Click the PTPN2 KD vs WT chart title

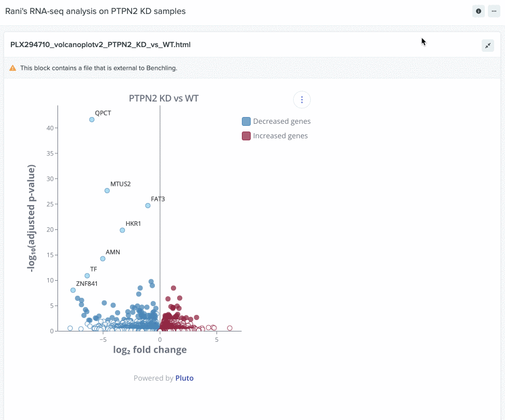(x=164, y=98)
